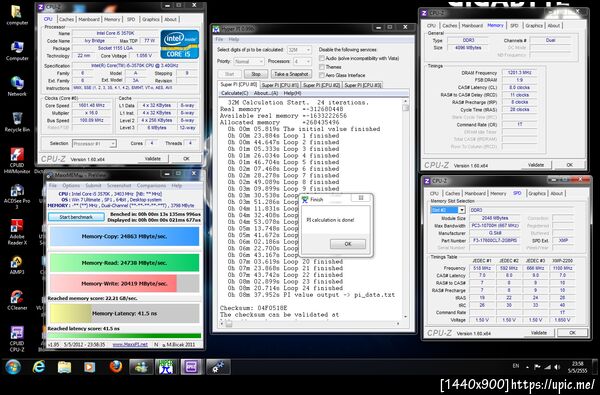Image resolution: width=600 pixels, height=395 pixels.
Task: Click Validate in bottom-right CPU-Z SPD window
Action: coord(538,333)
